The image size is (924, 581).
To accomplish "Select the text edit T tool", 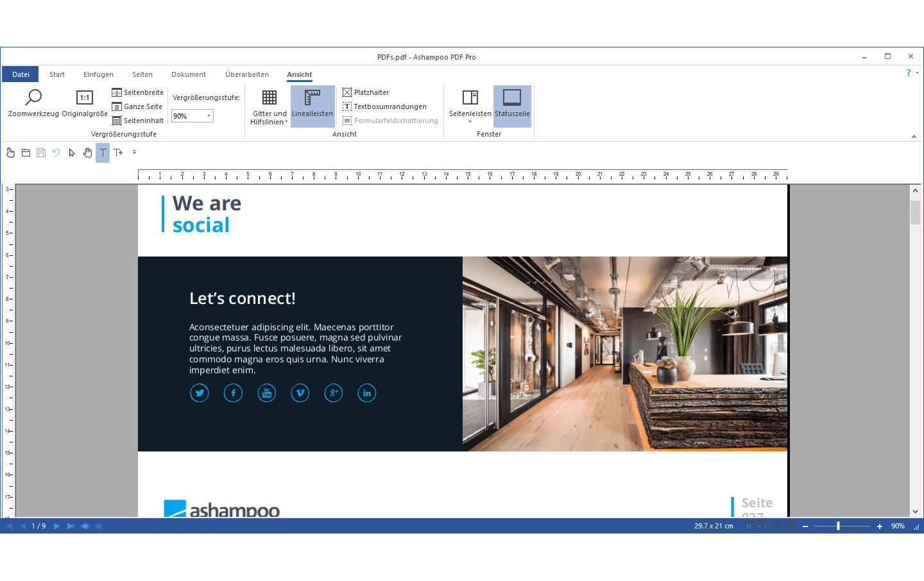I will click(103, 153).
